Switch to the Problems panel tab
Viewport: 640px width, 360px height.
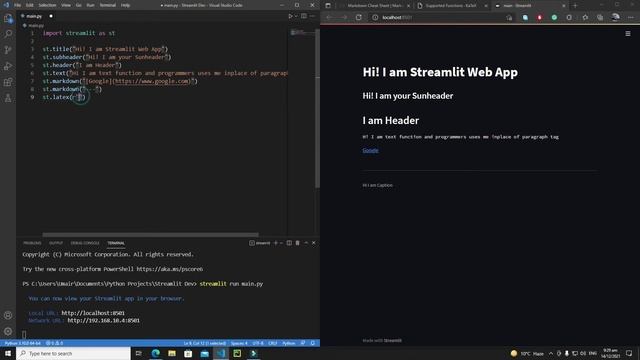32,243
